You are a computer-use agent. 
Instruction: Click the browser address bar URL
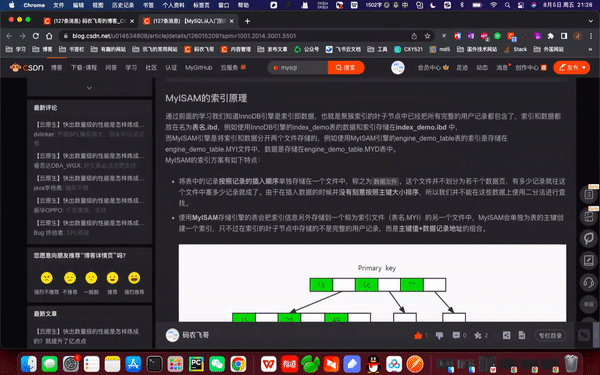[x=184, y=36]
